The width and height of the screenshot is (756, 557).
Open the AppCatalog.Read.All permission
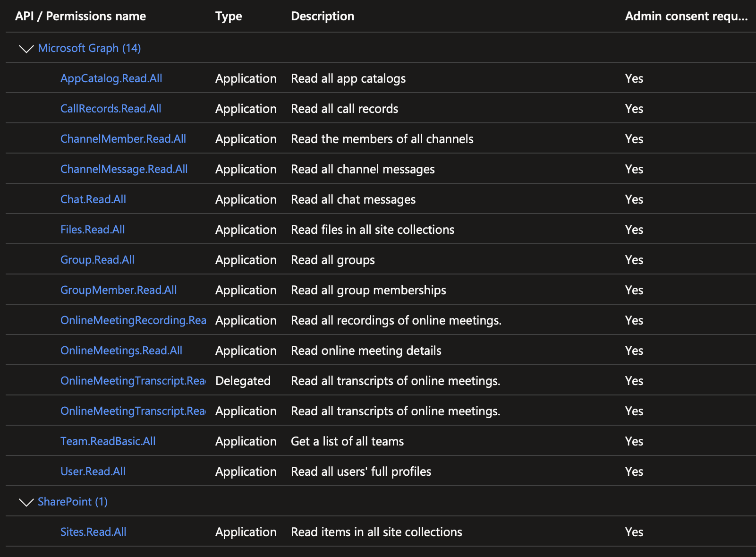111,78
